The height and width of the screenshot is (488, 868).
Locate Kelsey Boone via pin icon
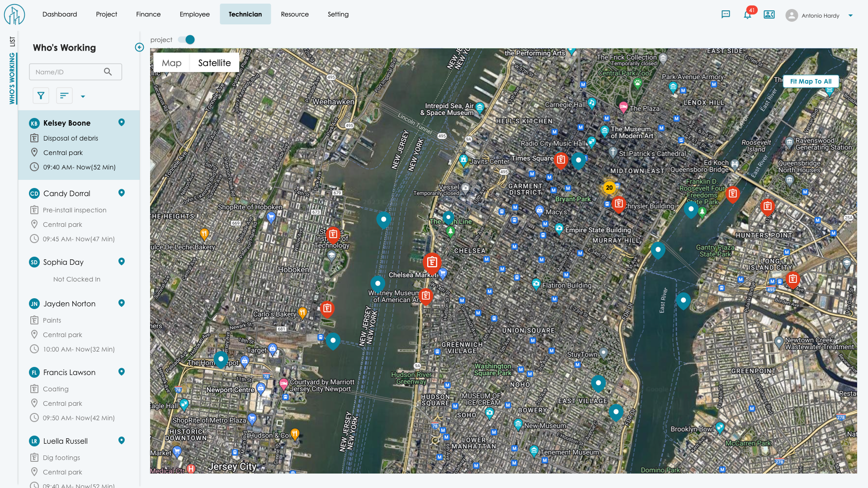click(x=121, y=122)
